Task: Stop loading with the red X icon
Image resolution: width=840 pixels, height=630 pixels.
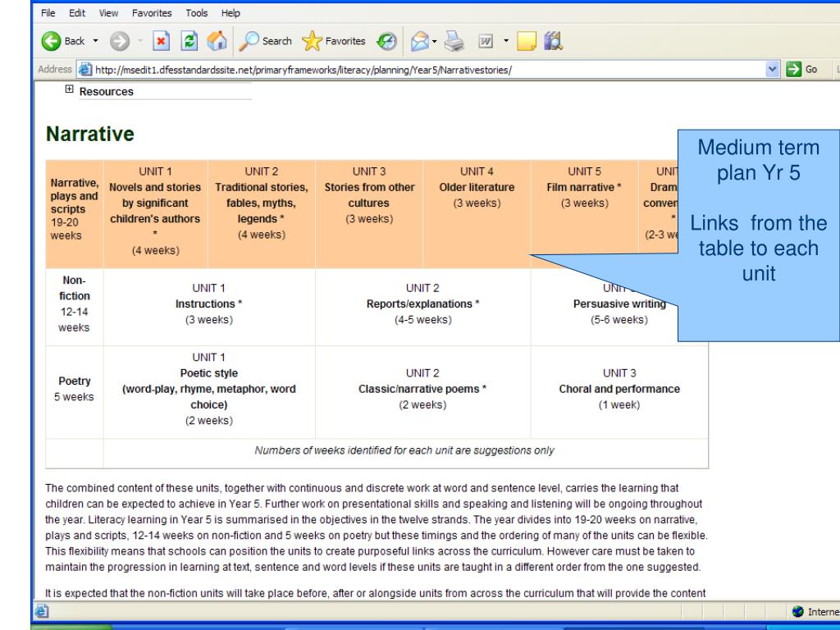Action: coord(161,41)
